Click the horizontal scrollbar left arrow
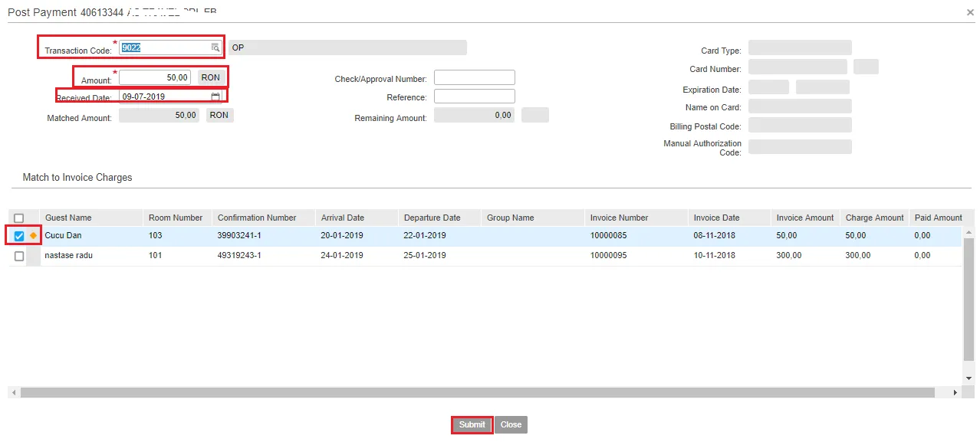The width and height of the screenshot is (980, 442). tap(13, 392)
